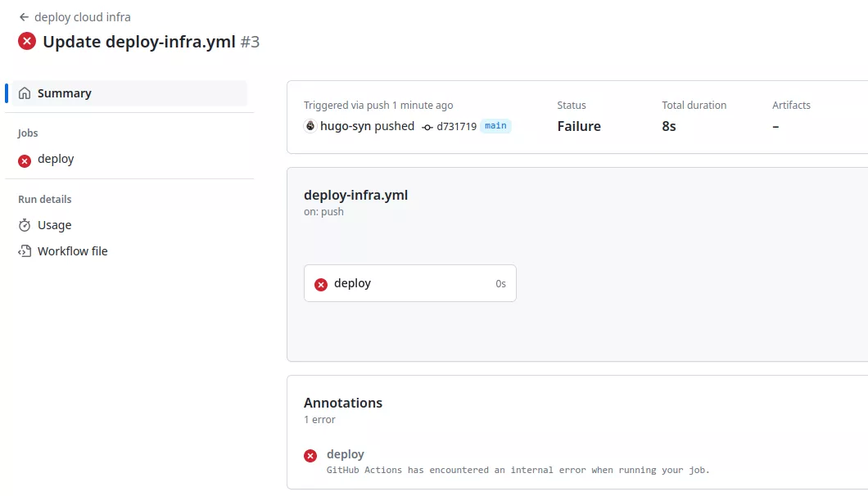The height and width of the screenshot is (496, 868).
Task: Click the Update deploy-infra.yml #3 run title
Action: coord(151,42)
